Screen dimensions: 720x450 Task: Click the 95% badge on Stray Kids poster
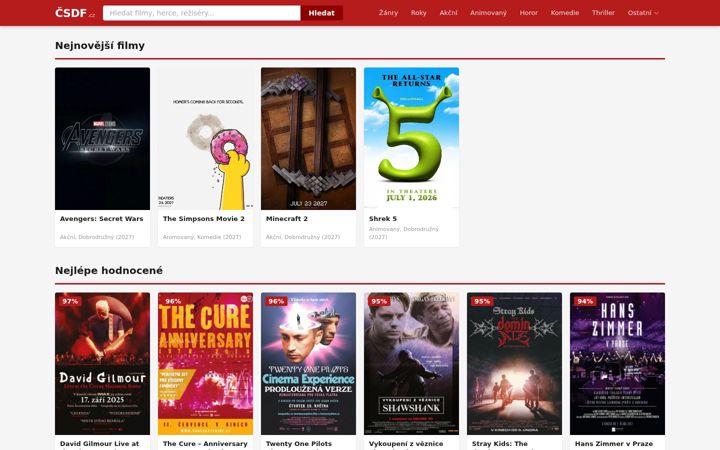[482, 301]
